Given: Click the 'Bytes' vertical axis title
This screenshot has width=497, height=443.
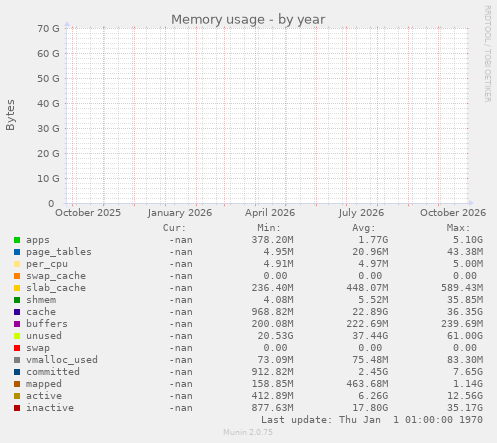Looking at the screenshot, I should click(x=10, y=115).
